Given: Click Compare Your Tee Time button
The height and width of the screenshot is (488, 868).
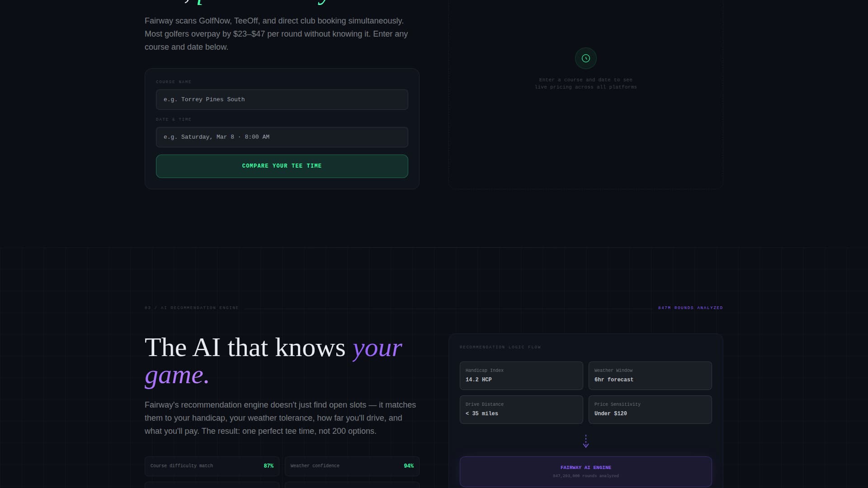Looking at the screenshot, I should coord(282,166).
